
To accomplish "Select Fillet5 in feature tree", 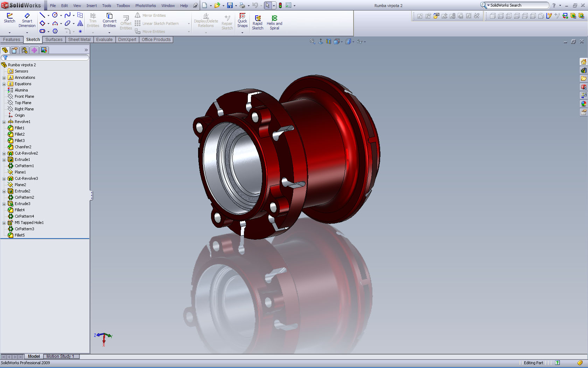I will click(20, 235).
